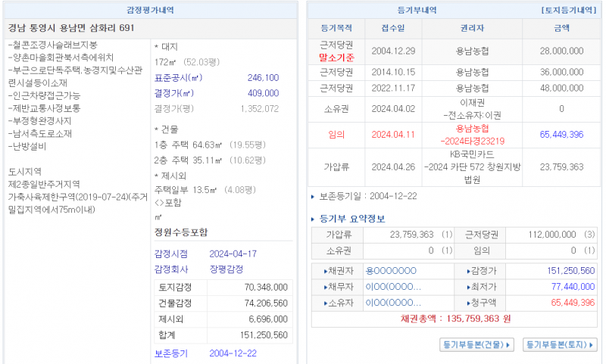The image size is (606, 364).
Task: Click the 정원수등포함 note
Action: tap(181, 232)
